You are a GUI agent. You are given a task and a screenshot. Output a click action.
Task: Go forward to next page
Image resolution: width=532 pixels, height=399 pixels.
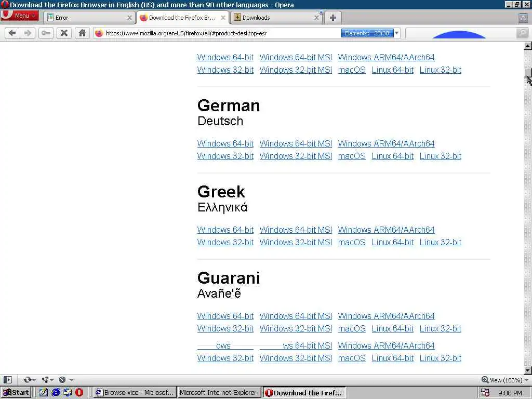(x=28, y=33)
